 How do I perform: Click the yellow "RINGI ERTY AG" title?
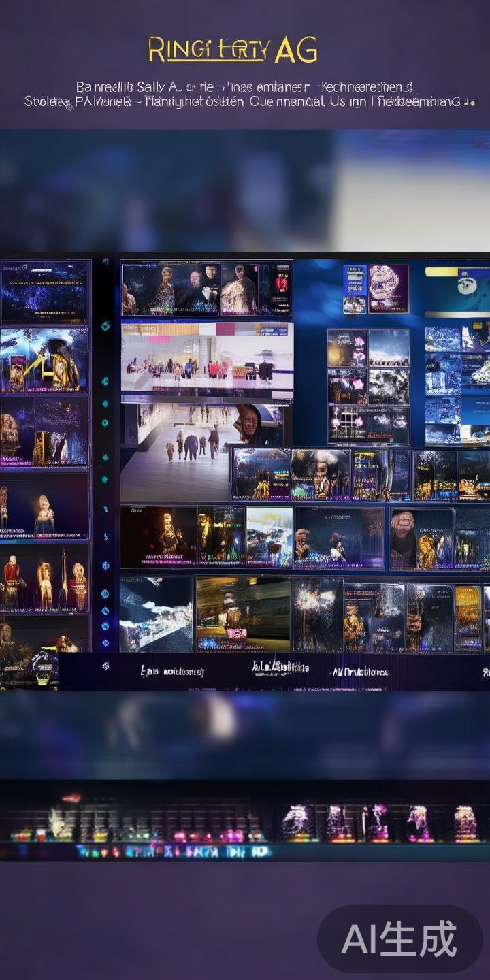point(233,50)
